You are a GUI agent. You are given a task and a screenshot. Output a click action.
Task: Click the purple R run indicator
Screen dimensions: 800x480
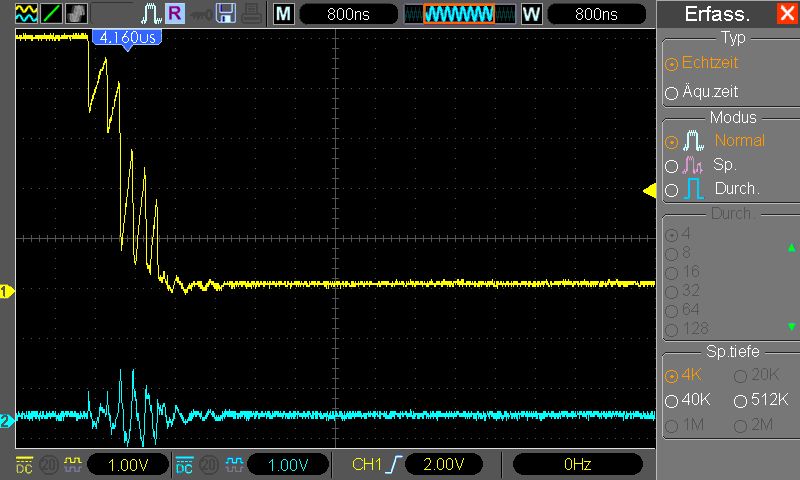[175, 14]
